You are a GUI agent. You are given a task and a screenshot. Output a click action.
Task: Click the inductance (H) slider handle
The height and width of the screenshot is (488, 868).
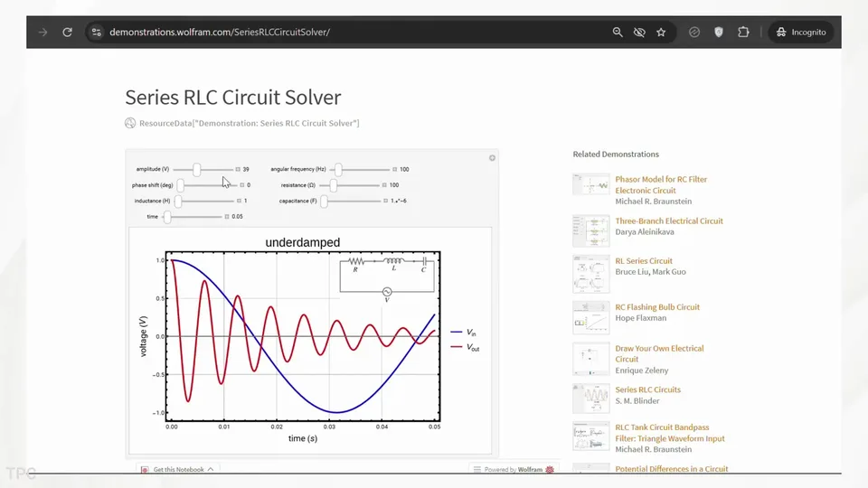(178, 201)
